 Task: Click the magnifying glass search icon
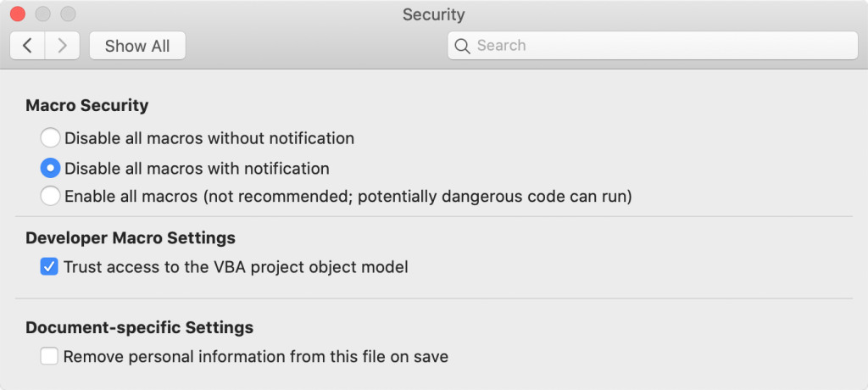pos(462,46)
